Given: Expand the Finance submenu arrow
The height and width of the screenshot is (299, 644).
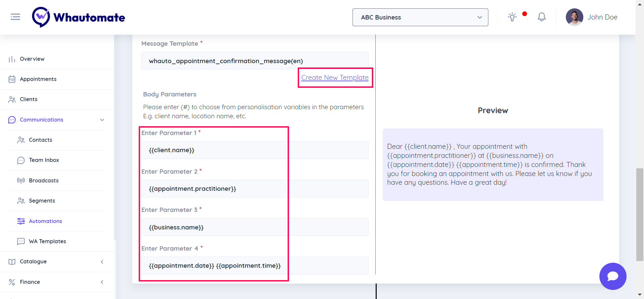Looking at the screenshot, I should tap(102, 282).
